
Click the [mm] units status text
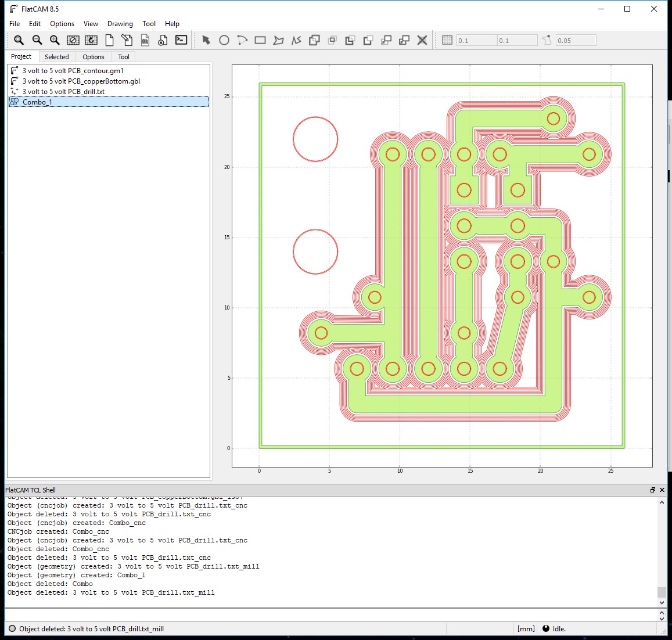526,629
